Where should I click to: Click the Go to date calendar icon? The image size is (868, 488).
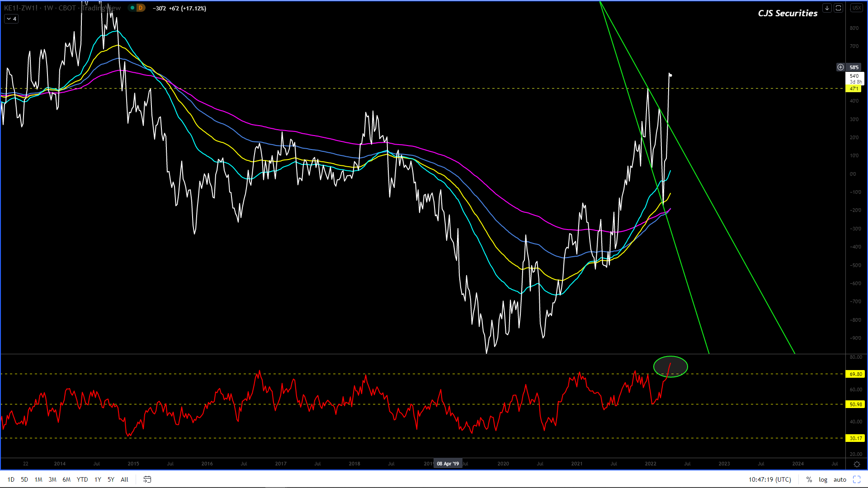147,479
